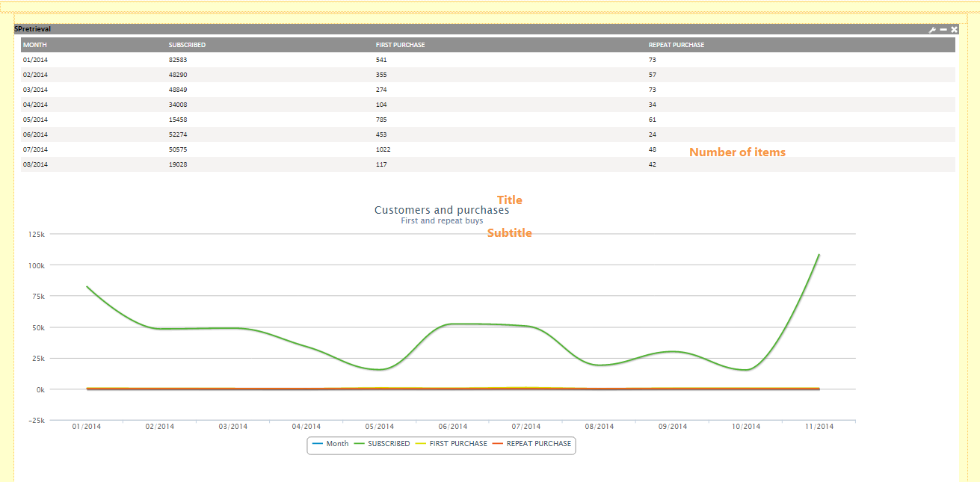Click first purchase value 1022 cell
The width and height of the screenshot is (980, 482).
pyautogui.click(x=383, y=149)
